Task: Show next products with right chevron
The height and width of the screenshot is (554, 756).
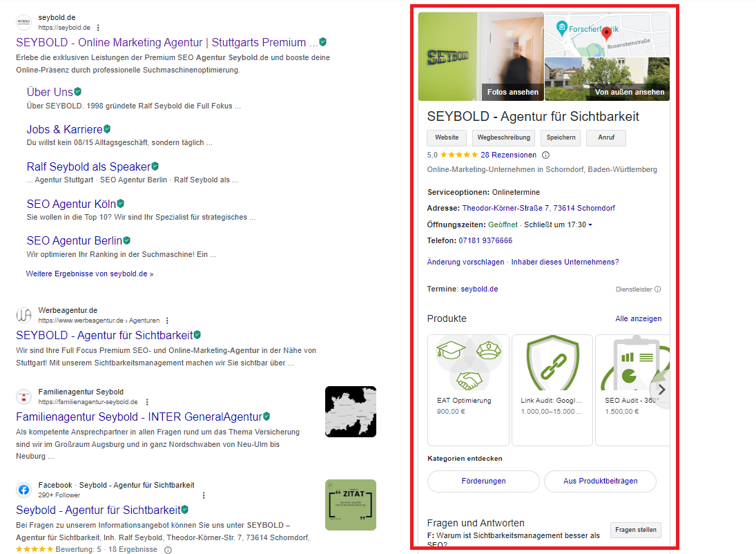Action: [x=661, y=390]
